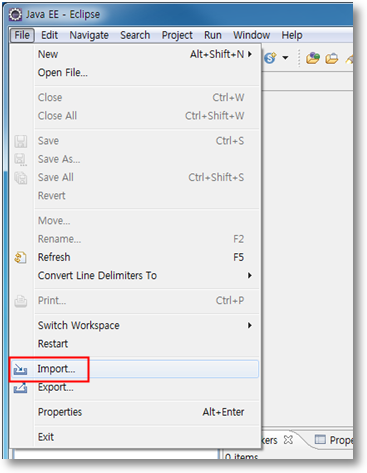
Task: Switch to the Properties tab
Action: (334, 440)
